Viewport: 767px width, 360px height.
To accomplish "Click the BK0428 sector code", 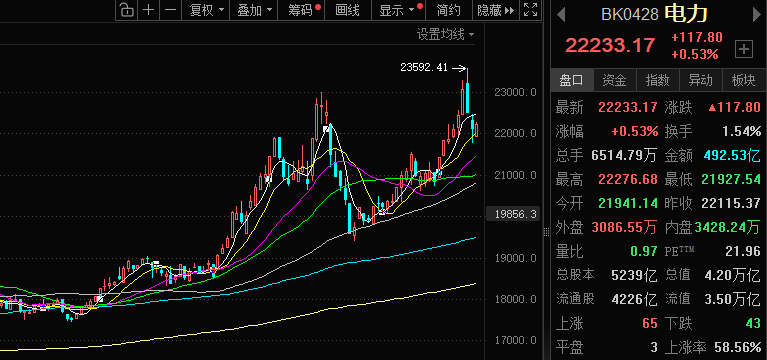I will coord(630,15).
